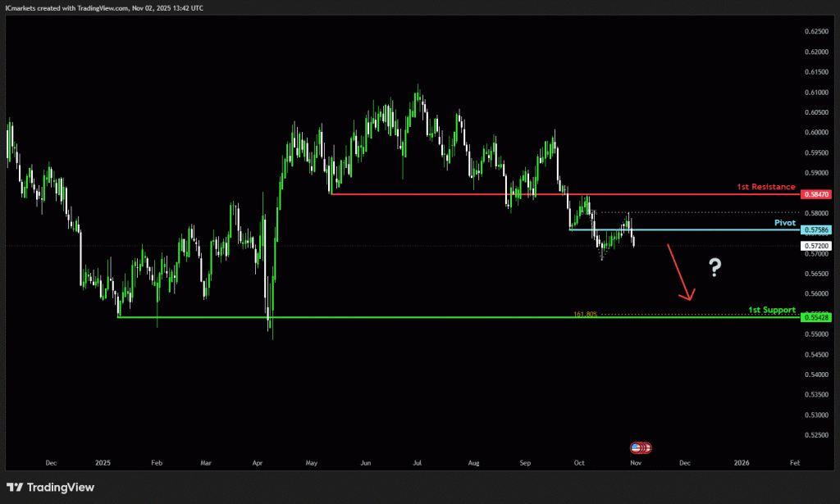Click the '2026' label on time axis

(741, 463)
